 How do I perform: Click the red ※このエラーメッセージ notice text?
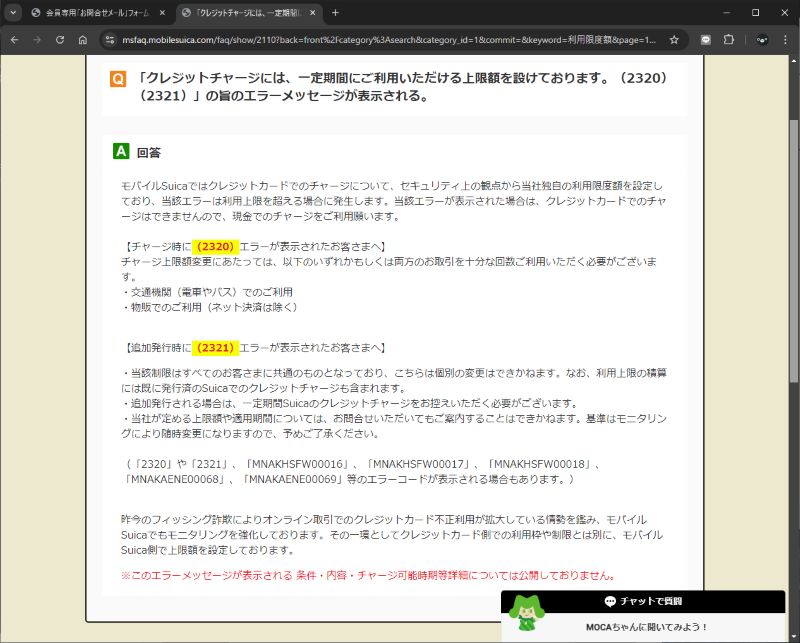[369, 575]
